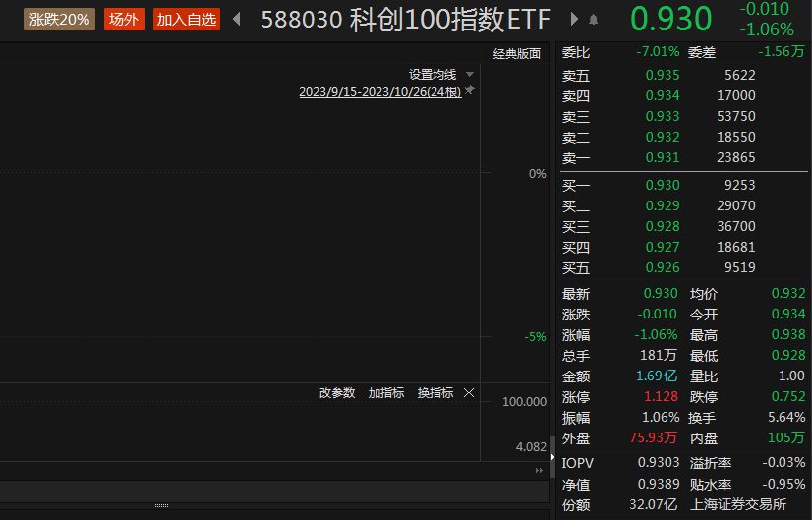The image size is (812, 520).
Task: Click the 溢折率 value -0.03%
Action: coord(783,463)
